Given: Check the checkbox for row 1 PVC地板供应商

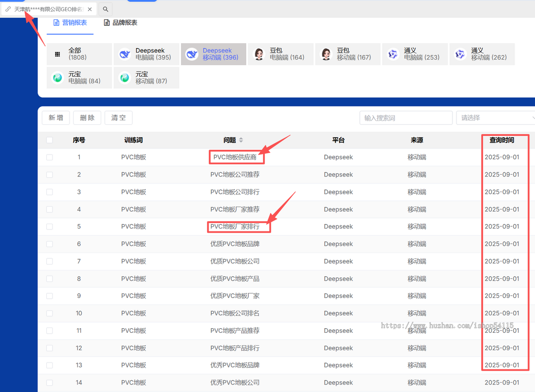Looking at the screenshot, I should click(x=49, y=157).
